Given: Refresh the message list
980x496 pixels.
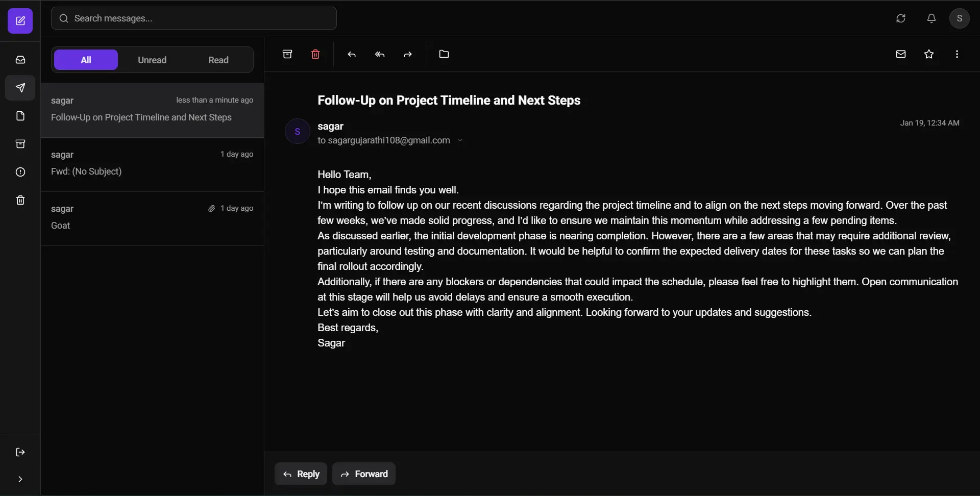Looking at the screenshot, I should click(901, 18).
